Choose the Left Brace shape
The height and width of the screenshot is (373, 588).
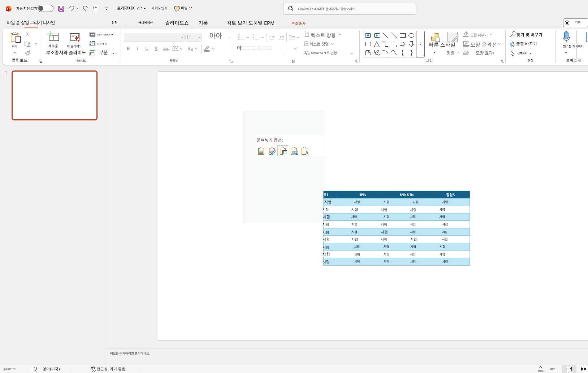[x=403, y=53]
